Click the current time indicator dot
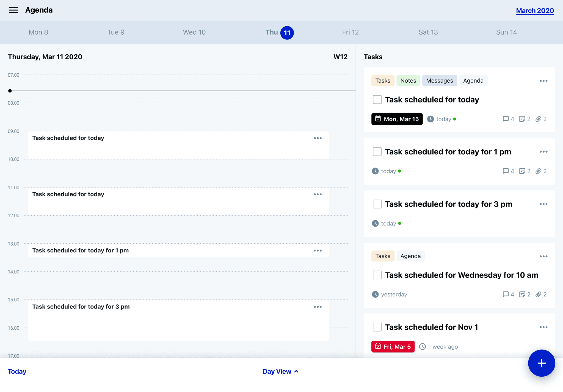 pyautogui.click(x=10, y=91)
